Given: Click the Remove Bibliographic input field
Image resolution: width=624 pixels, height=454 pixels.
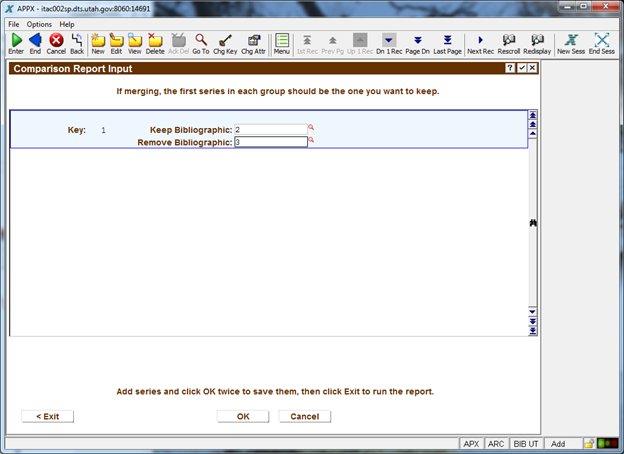Looking at the screenshot, I should [x=271, y=142].
